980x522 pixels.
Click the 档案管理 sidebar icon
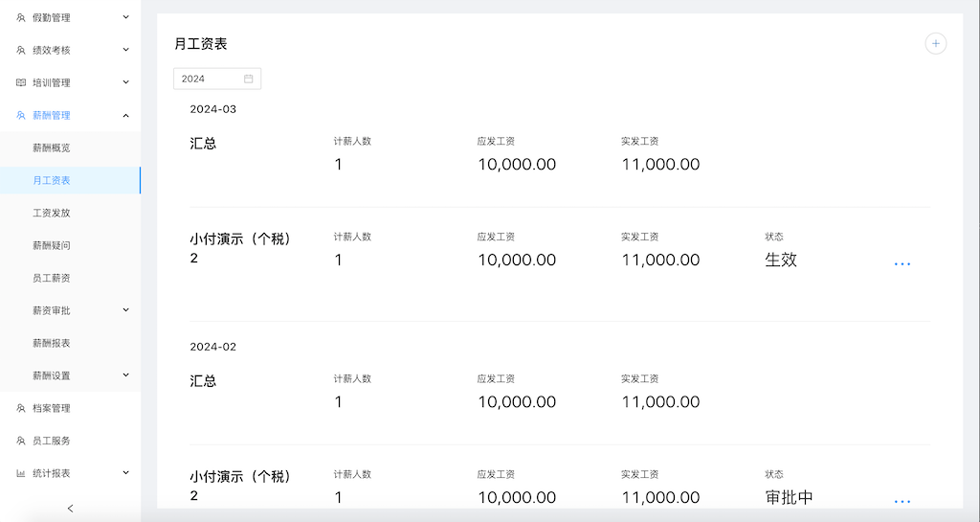(x=21, y=408)
